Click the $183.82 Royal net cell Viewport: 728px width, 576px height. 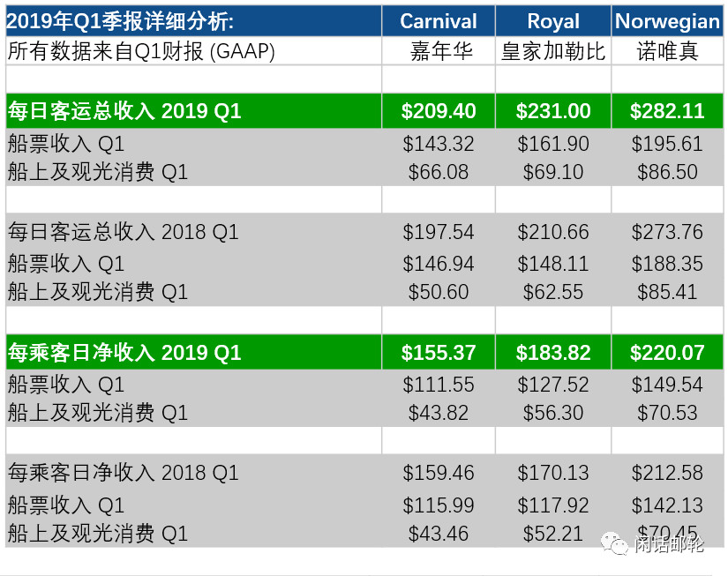coord(553,352)
